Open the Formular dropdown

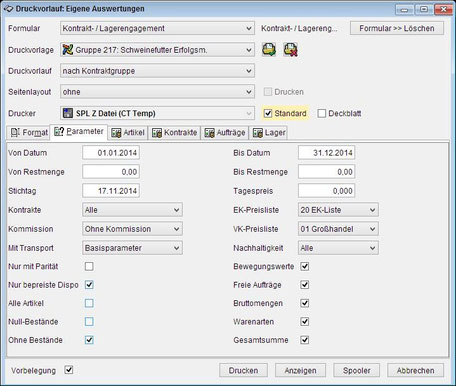pos(157,29)
